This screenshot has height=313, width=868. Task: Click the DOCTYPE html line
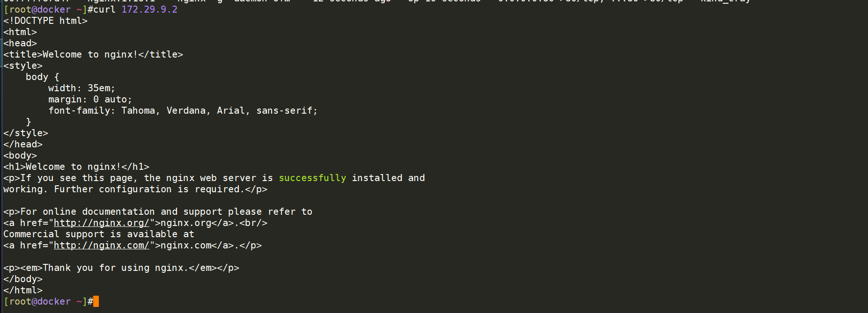tap(45, 21)
